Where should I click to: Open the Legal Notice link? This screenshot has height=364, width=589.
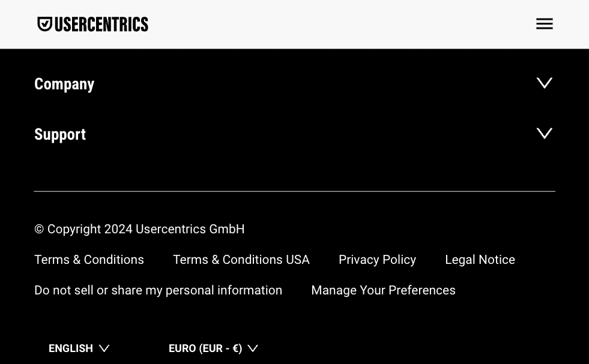pyautogui.click(x=480, y=260)
